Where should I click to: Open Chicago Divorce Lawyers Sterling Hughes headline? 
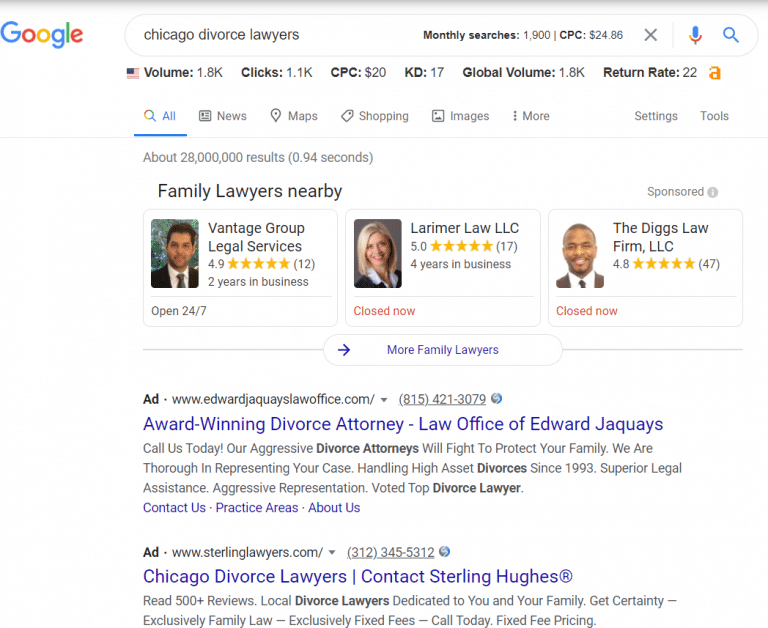pos(358,576)
